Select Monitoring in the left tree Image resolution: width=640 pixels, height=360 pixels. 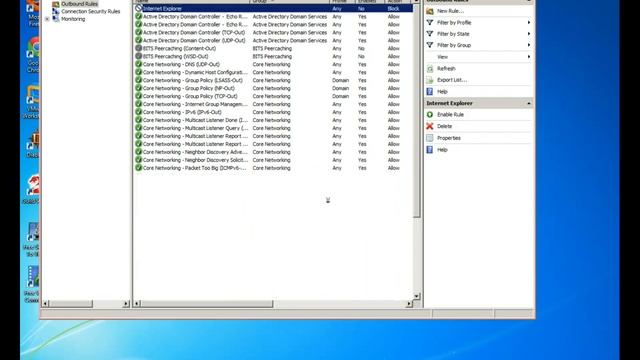pyautogui.click(x=73, y=19)
